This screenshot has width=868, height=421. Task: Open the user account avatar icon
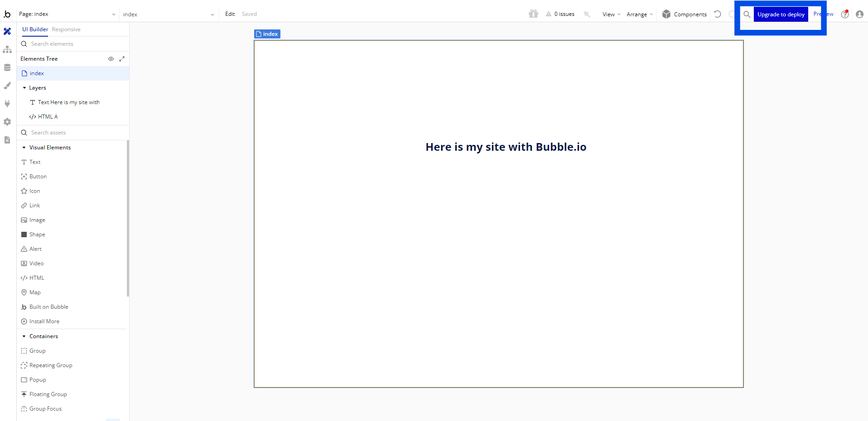pyautogui.click(x=859, y=14)
